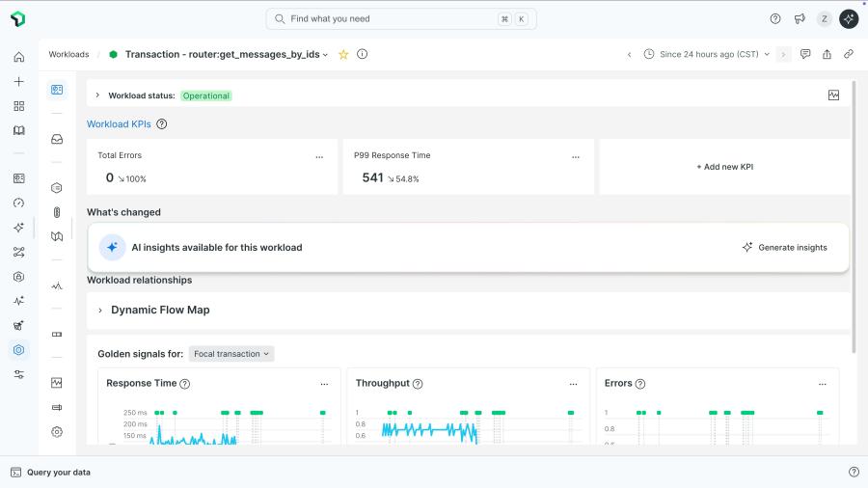Click the gear icon in inner sidebar
Viewport: 868px width, 488px height.
point(57,432)
